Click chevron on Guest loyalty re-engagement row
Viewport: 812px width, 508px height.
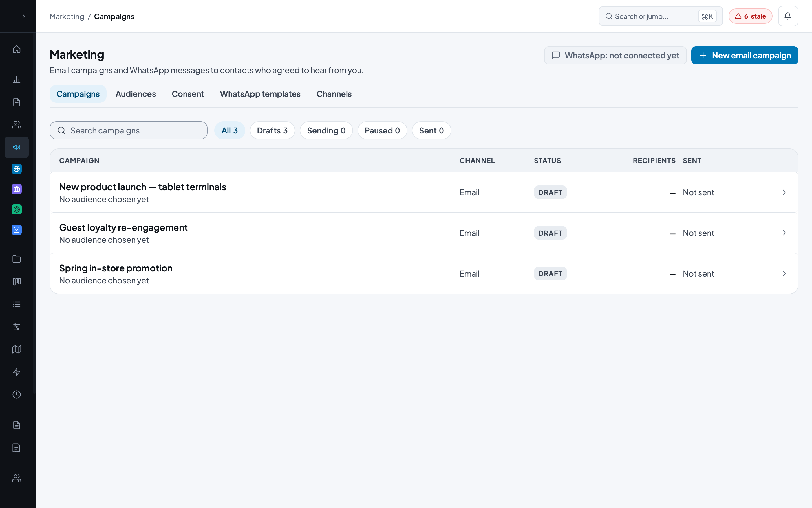pyautogui.click(x=784, y=233)
